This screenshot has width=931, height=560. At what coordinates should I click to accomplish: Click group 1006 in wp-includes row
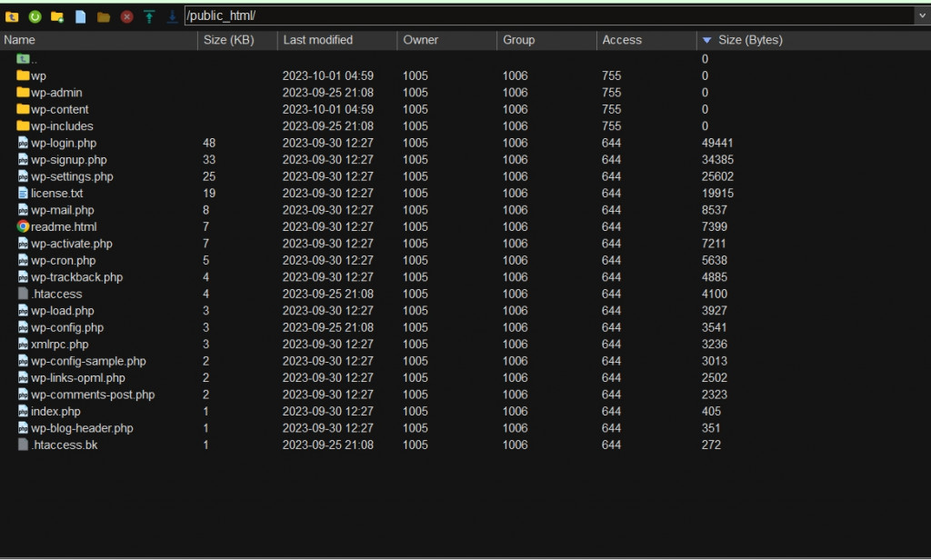pos(515,125)
